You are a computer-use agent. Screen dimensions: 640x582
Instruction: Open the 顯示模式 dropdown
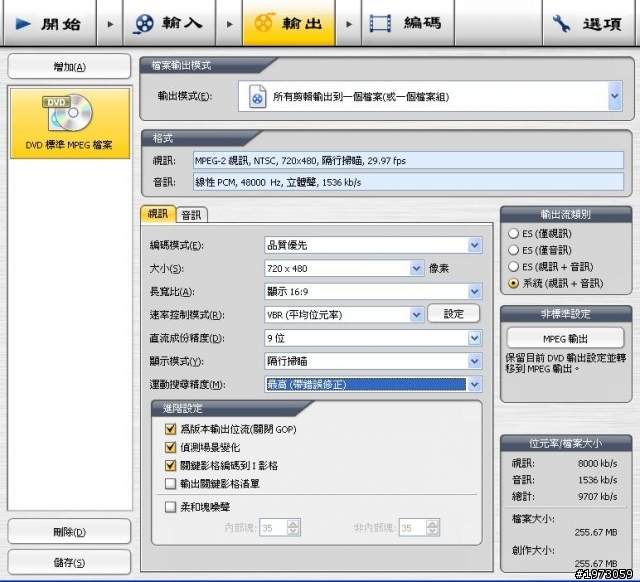click(474, 361)
